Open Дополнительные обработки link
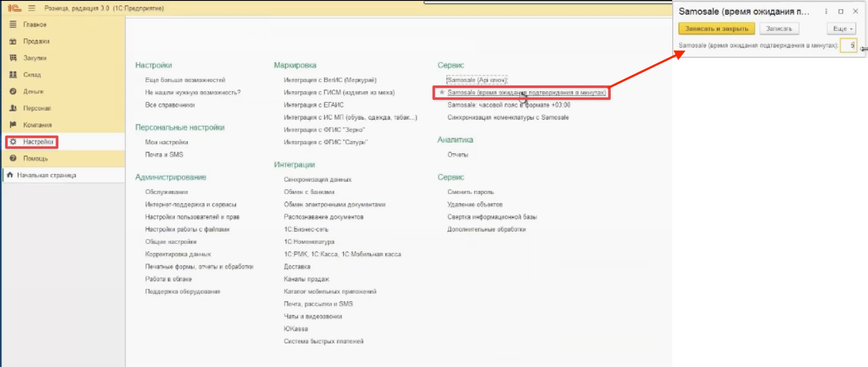Screen dimensions: 868x367 coord(486,229)
